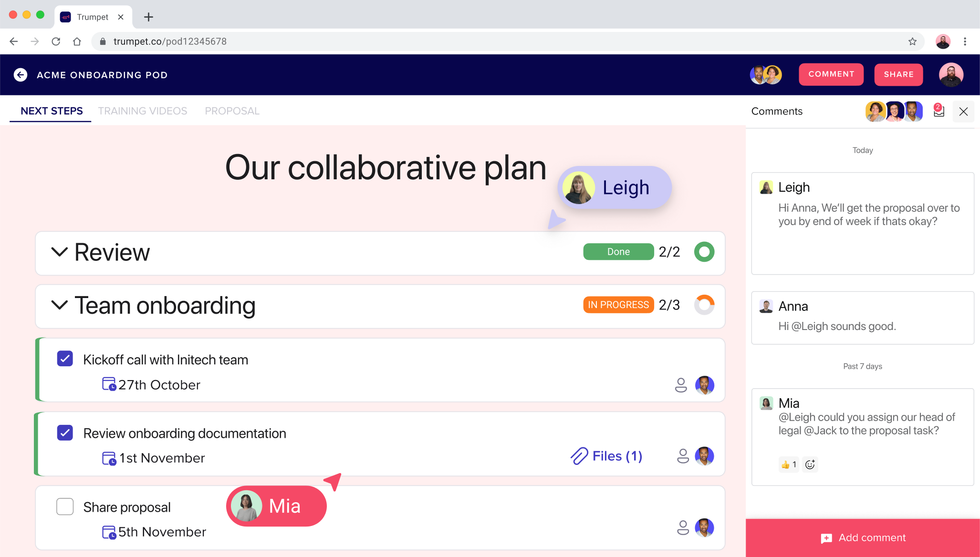Uncheck Review onboarding documentation task
980x557 pixels.
click(x=65, y=433)
